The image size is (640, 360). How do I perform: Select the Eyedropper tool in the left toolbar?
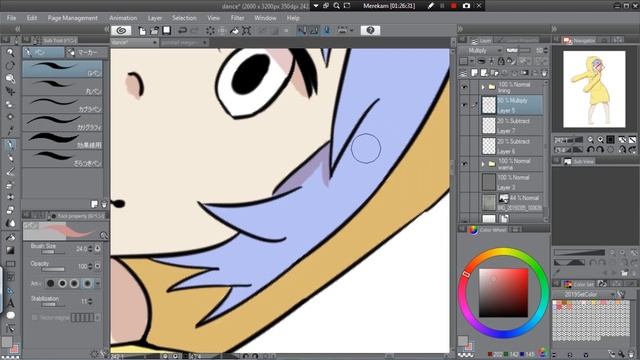click(10, 131)
